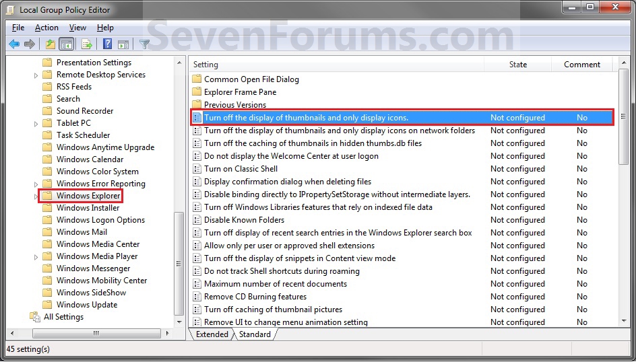Select Windows Messenger tree item
The image size is (636, 364).
click(93, 268)
